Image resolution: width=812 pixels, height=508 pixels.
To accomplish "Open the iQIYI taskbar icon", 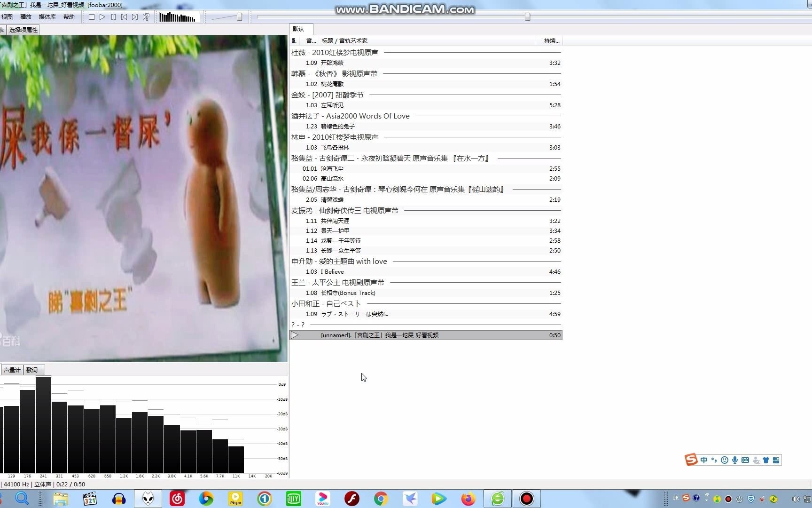I will tap(294, 499).
